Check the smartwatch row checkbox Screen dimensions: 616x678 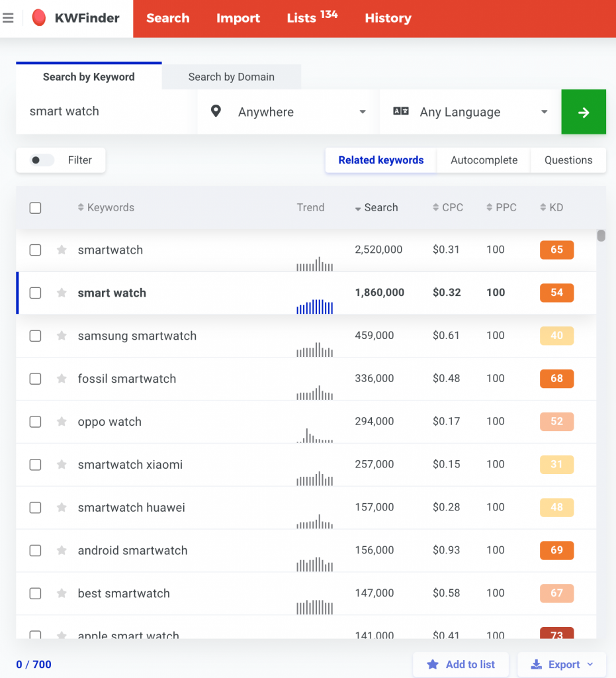pos(36,250)
